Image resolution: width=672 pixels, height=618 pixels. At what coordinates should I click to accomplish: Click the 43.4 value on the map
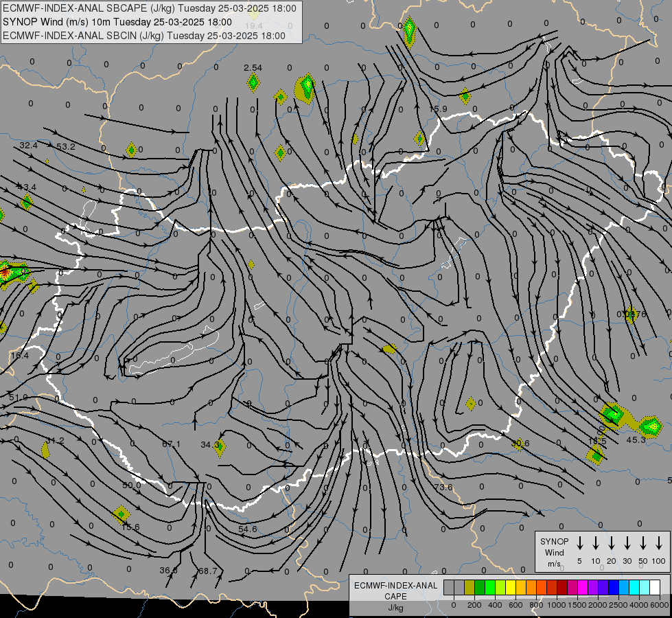(x=27, y=187)
